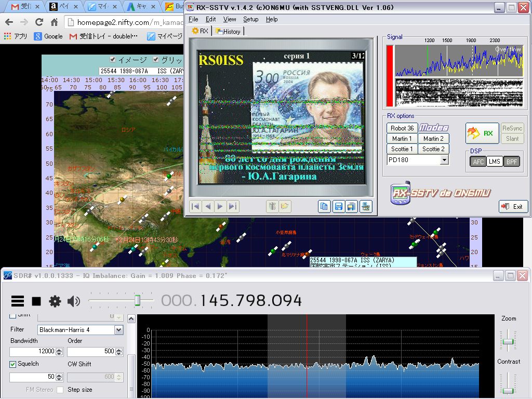Select Martin 2 mode
The width and height of the screenshot is (532, 399).
click(x=433, y=138)
